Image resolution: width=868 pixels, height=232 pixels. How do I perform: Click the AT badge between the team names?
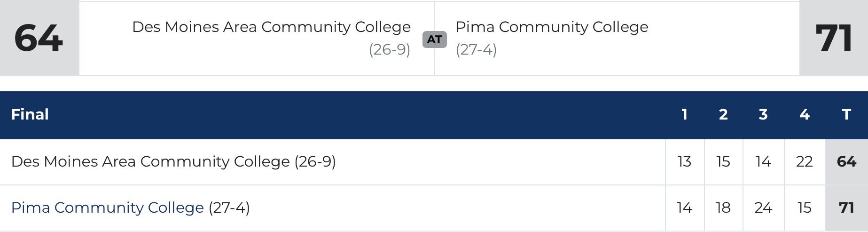coord(434,40)
